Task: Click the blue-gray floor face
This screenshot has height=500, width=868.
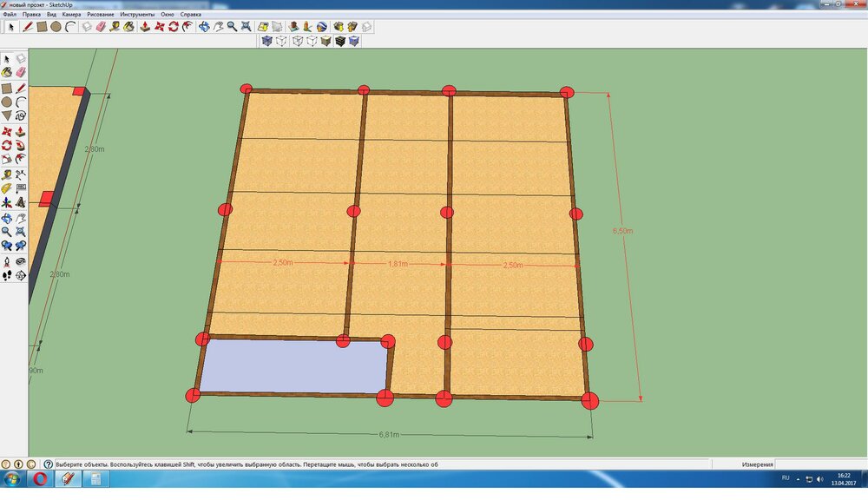Action: 293,366
